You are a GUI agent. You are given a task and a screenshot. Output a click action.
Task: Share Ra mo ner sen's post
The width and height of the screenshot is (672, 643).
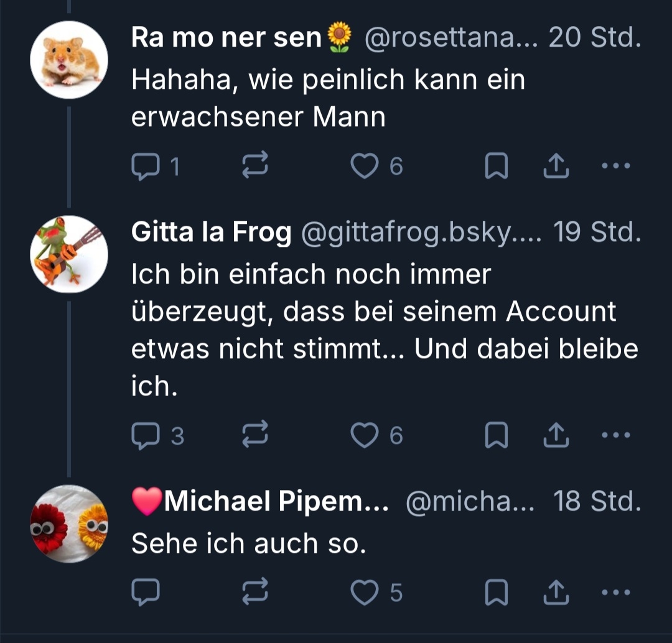pos(556,166)
